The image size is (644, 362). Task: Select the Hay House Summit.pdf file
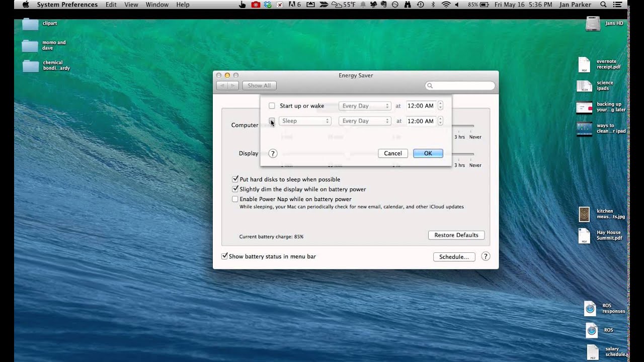pos(584,236)
